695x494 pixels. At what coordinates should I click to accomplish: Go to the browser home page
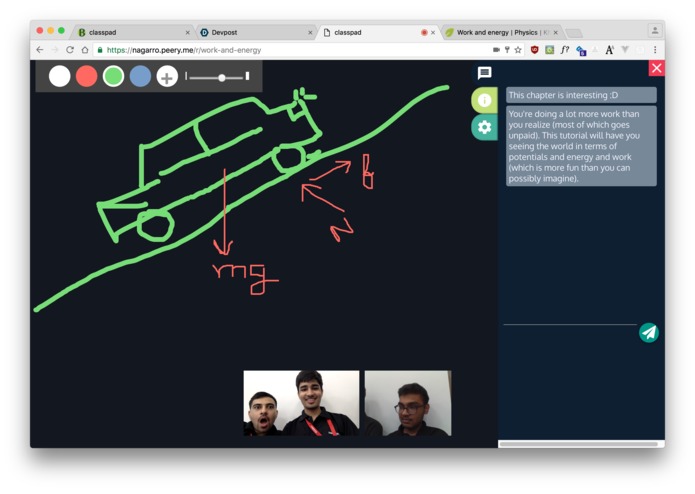pos(85,50)
